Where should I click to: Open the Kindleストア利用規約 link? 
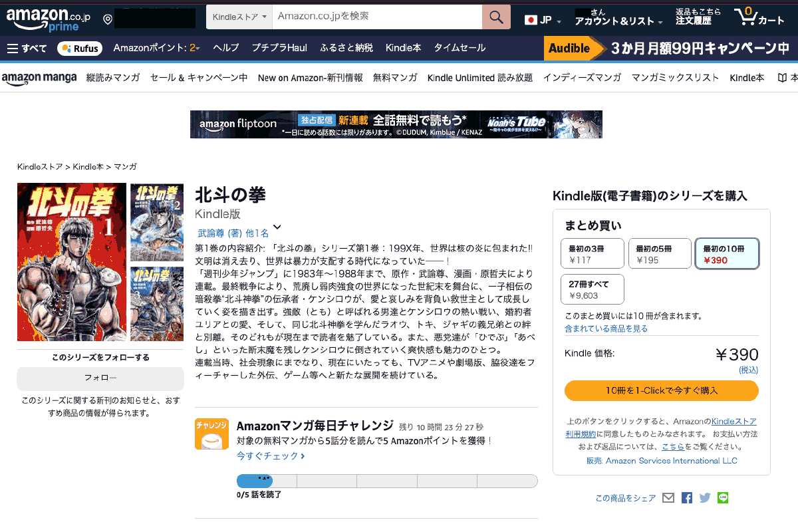[661, 428]
